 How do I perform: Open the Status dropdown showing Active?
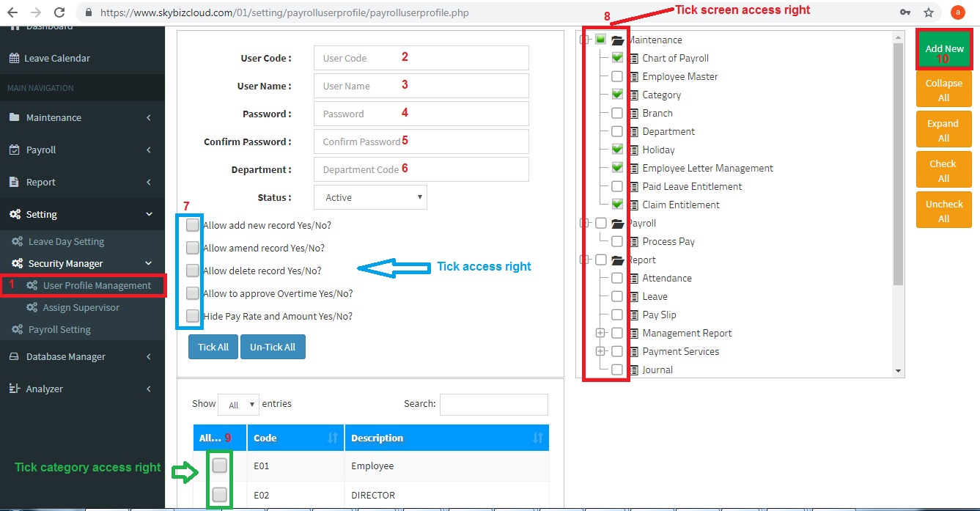tap(370, 197)
